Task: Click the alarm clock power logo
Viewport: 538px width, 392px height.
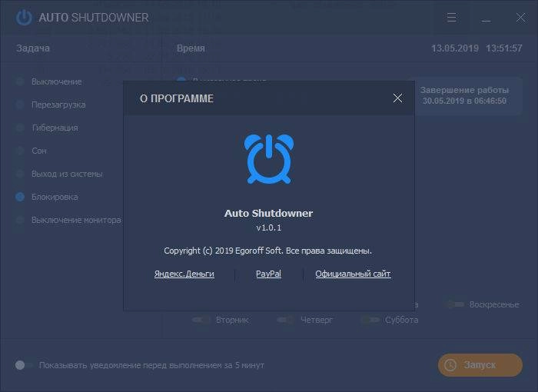Action: pos(269,159)
